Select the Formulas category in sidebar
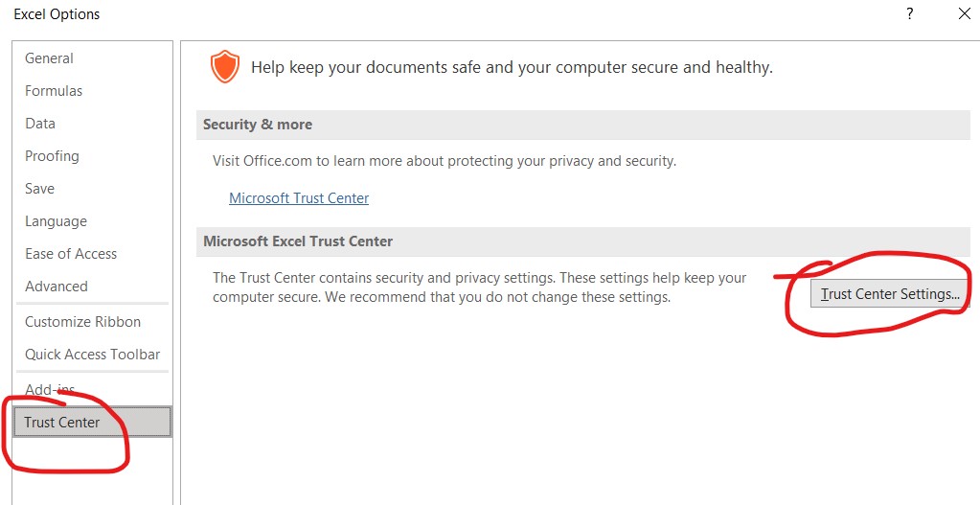 click(54, 91)
